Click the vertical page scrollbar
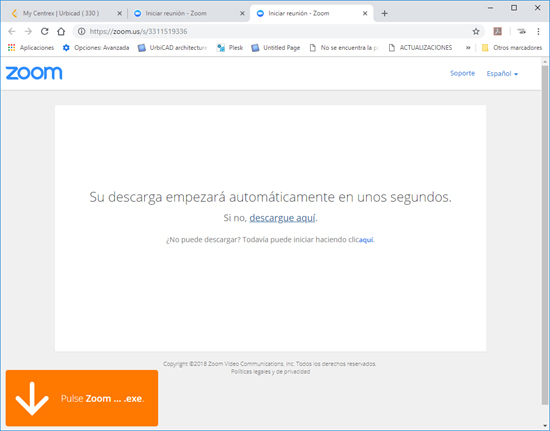550x431 pixels. [544, 235]
